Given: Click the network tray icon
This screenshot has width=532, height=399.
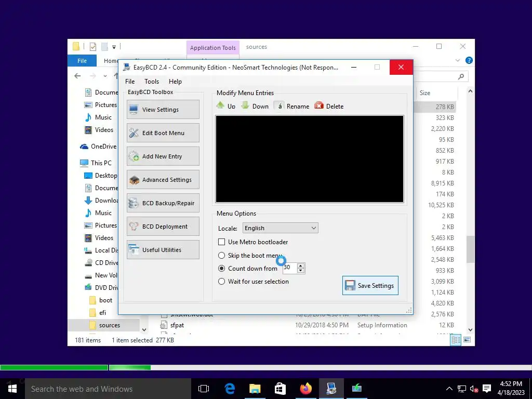Looking at the screenshot, I should point(461,389).
